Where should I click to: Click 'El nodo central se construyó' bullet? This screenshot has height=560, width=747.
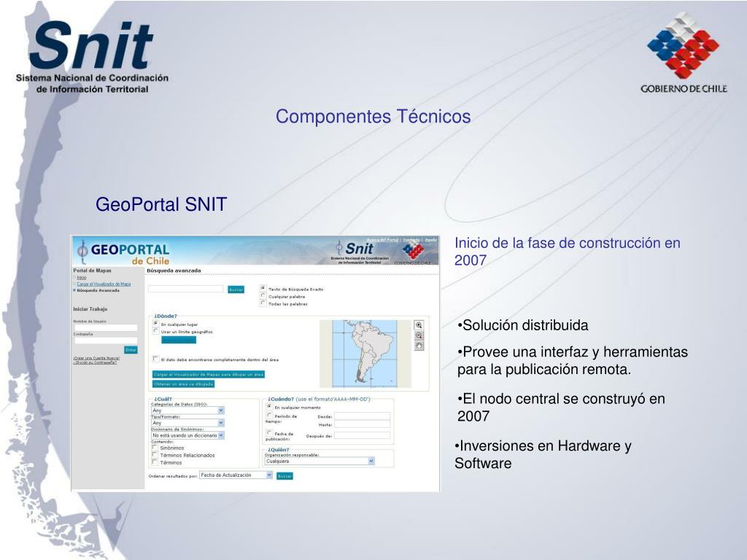pyautogui.click(x=561, y=407)
